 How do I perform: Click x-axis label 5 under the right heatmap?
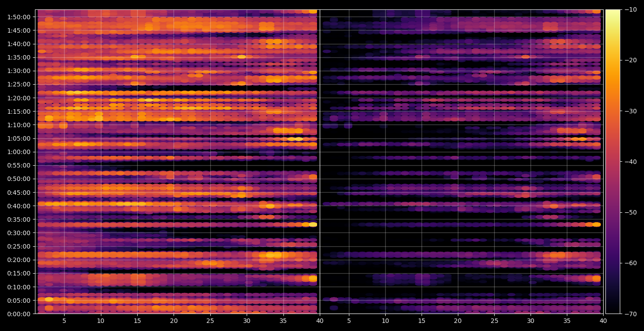348,321
